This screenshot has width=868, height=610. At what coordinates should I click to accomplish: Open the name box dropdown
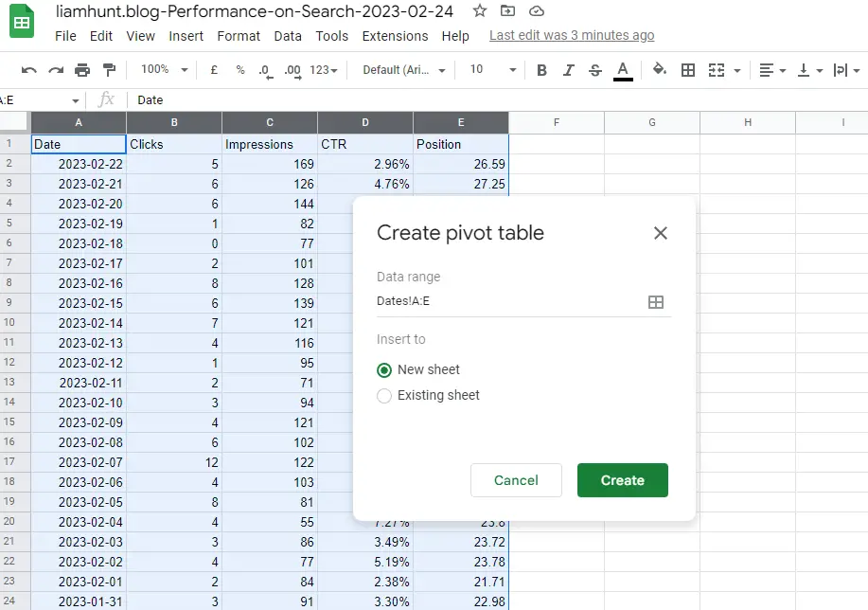[76, 100]
